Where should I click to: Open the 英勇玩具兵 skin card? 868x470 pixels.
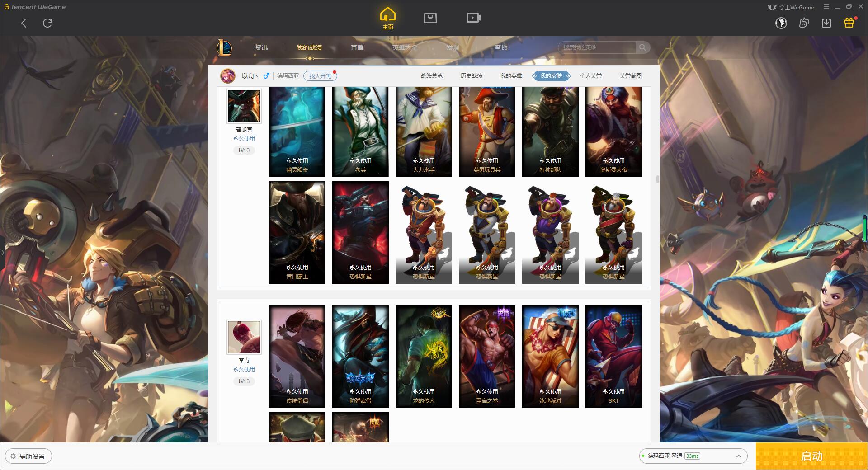tap(487, 132)
